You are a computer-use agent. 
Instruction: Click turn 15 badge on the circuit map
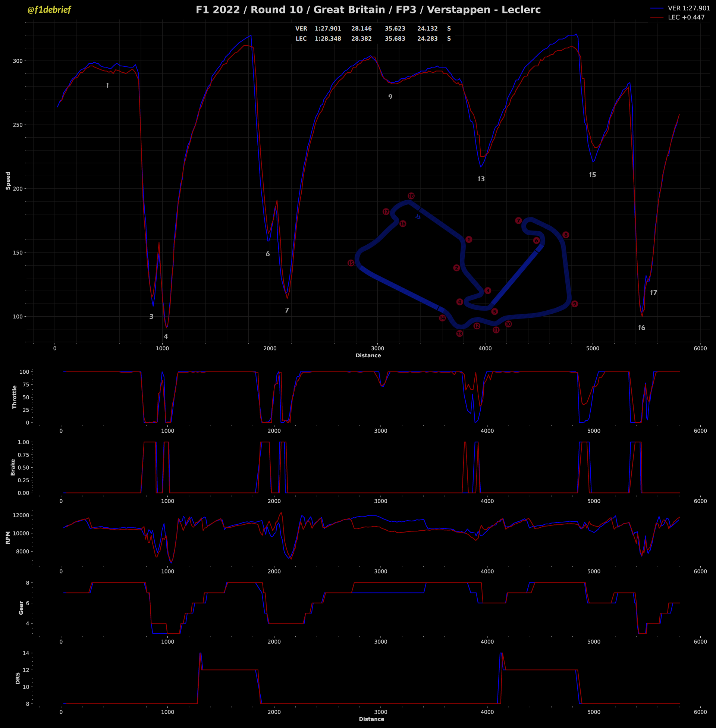[x=351, y=263]
